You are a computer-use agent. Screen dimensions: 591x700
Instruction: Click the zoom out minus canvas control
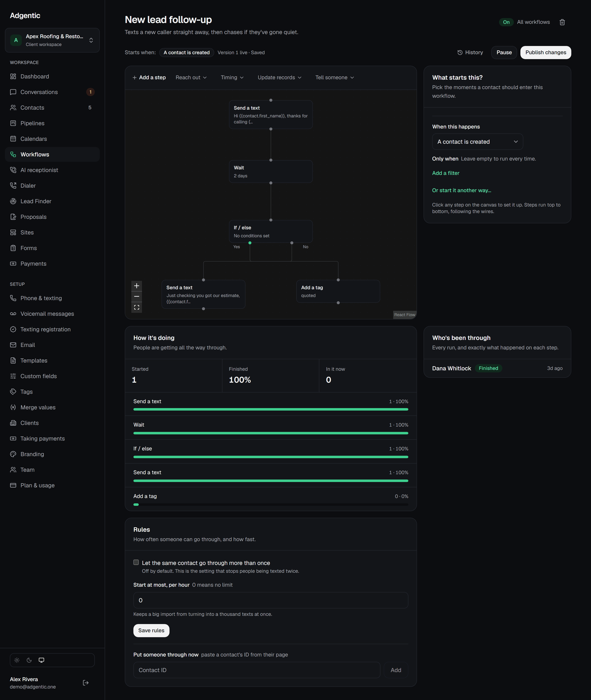tap(137, 297)
